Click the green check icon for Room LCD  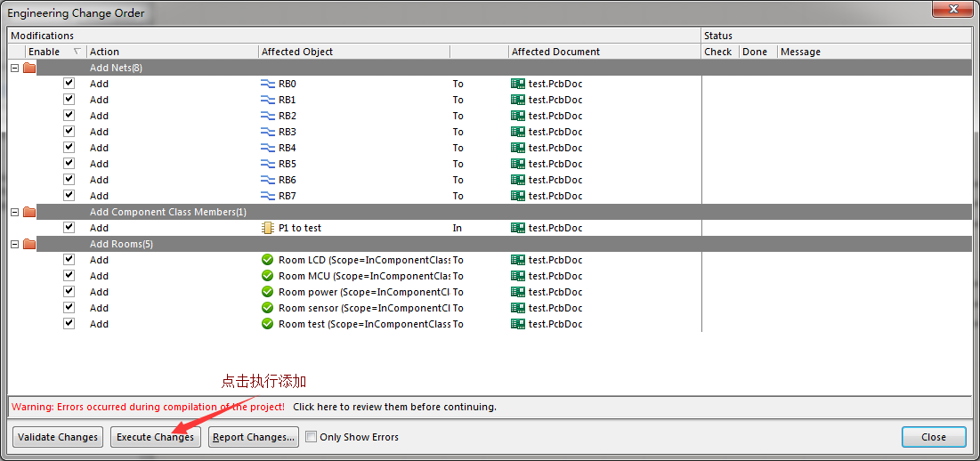pyautogui.click(x=268, y=260)
